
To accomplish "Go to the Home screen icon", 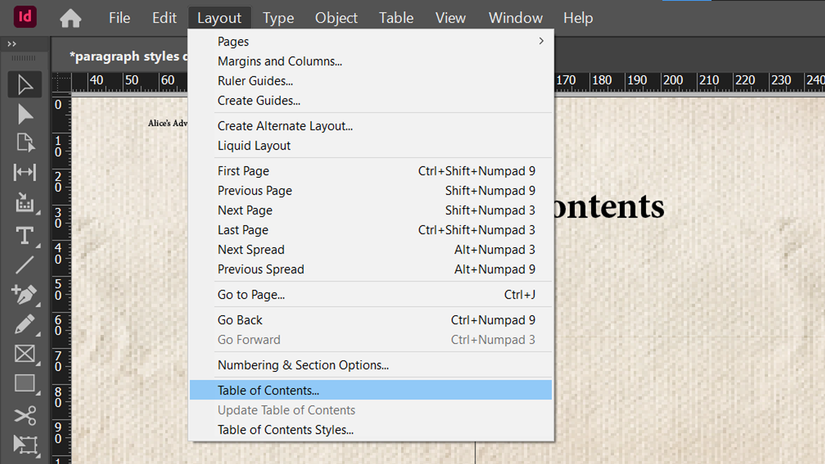I will point(70,18).
